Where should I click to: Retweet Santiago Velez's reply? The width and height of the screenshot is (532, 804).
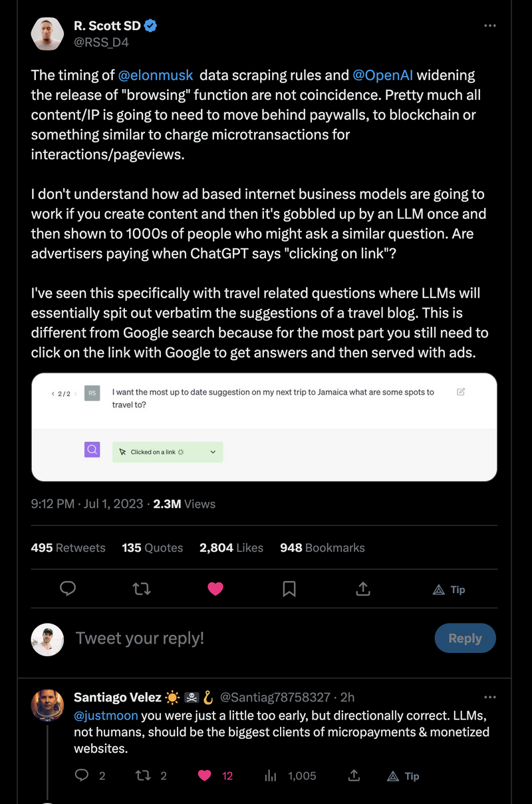point(142,775)
